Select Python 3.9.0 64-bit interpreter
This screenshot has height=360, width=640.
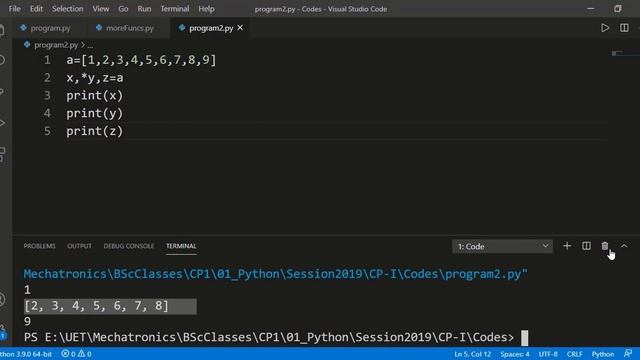(26, 354)
